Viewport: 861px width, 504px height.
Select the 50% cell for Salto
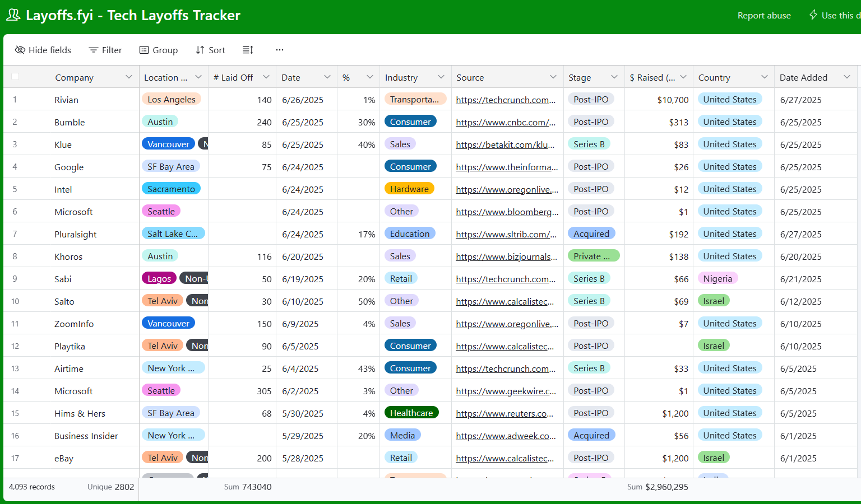pos(359,301)
